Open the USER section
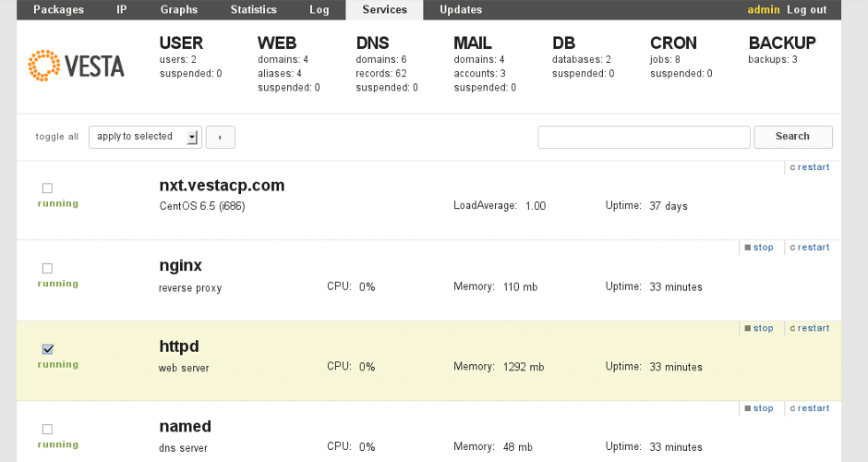868x462 pixels. (181, 43)
